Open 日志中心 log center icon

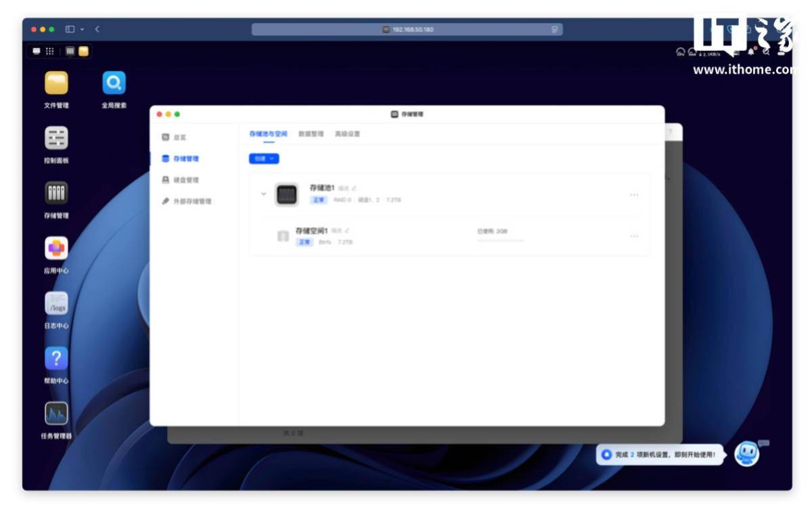pos(56,304)
